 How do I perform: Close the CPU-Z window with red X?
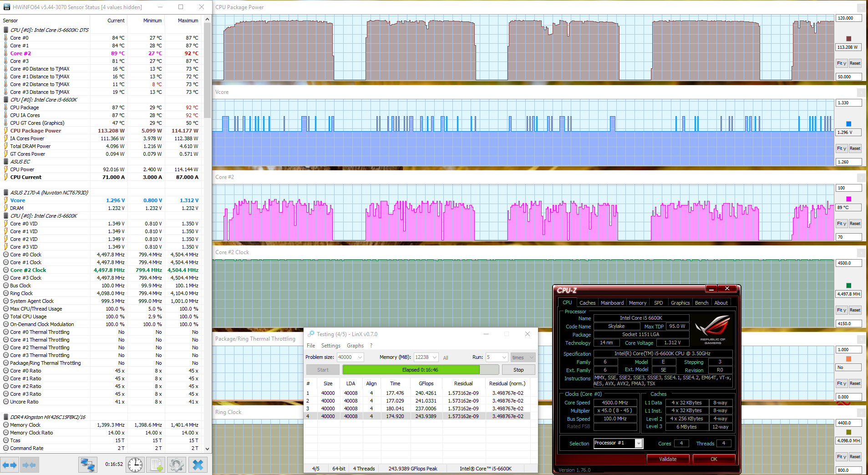pyautogui.click(x=727, y=289)
